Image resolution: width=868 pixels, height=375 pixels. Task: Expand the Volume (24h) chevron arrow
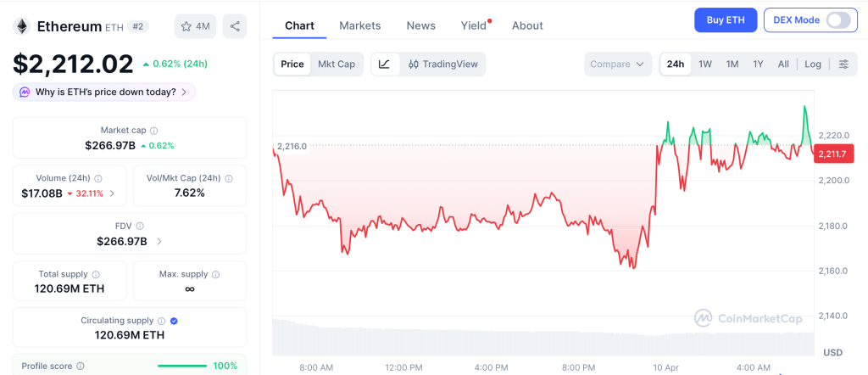point(112,193)
